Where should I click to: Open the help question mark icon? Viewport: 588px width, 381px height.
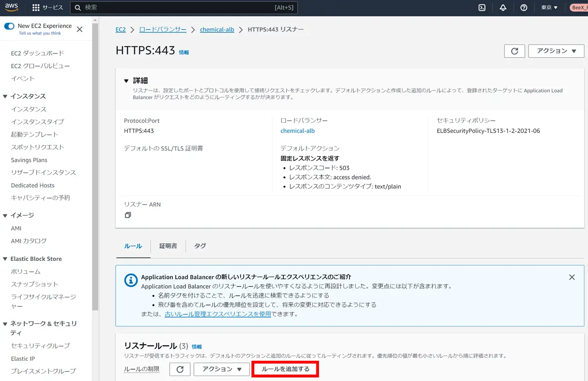click(x=524, y=8)
